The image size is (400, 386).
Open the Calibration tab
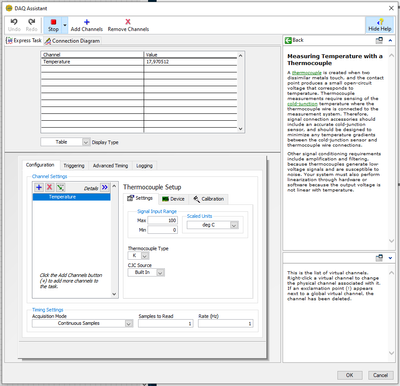pyautogui.click(x=209, y=199)
